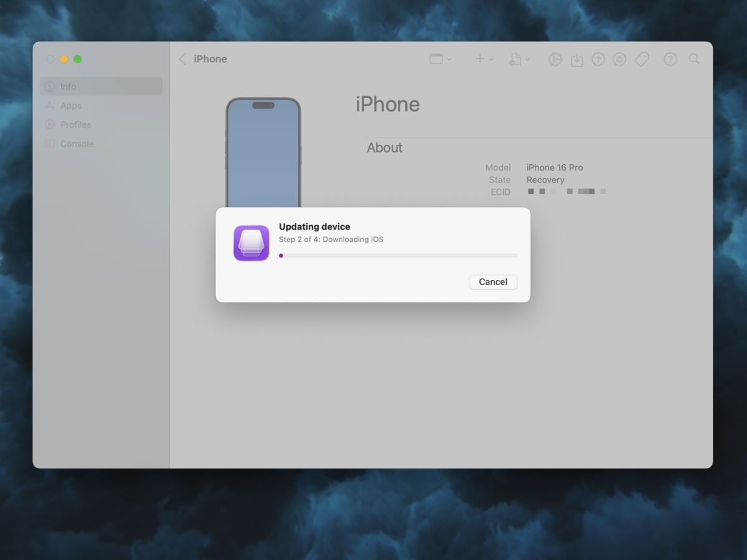Select Console in the sidebar

[101, 143]
